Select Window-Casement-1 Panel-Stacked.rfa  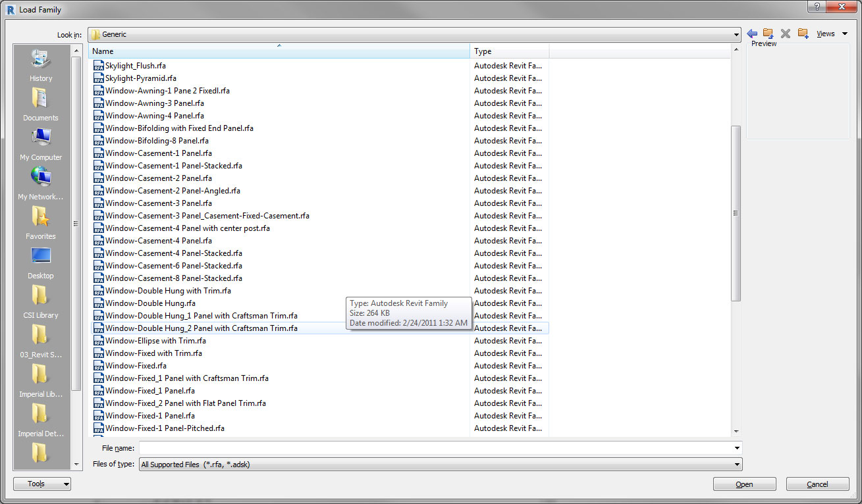pos(174,166)
